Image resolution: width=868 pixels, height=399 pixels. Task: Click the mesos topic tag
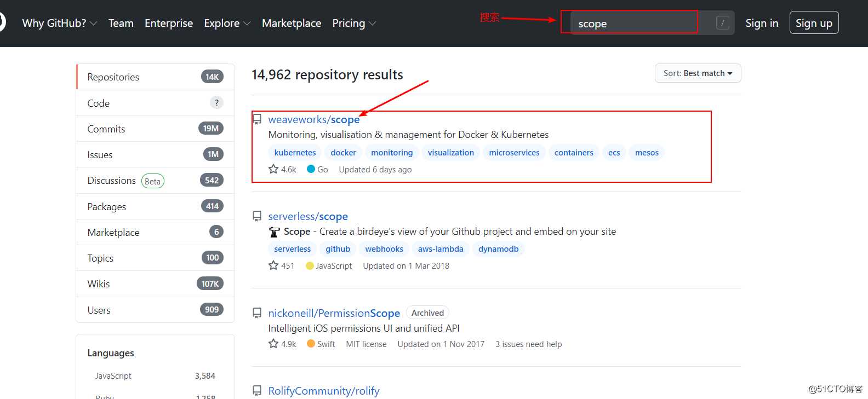click(x=647, y=152)
